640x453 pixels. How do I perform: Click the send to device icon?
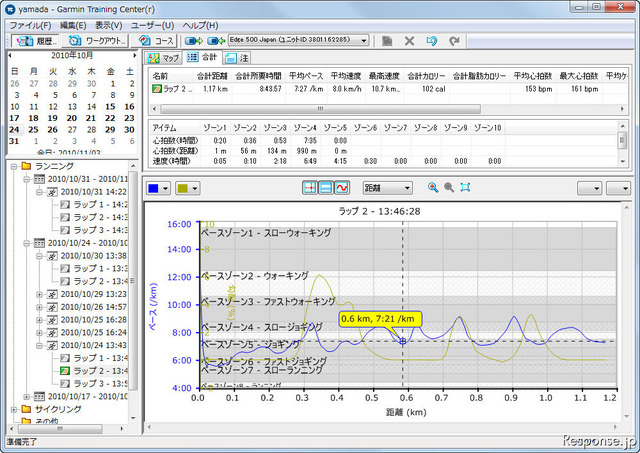click(194, 41)
